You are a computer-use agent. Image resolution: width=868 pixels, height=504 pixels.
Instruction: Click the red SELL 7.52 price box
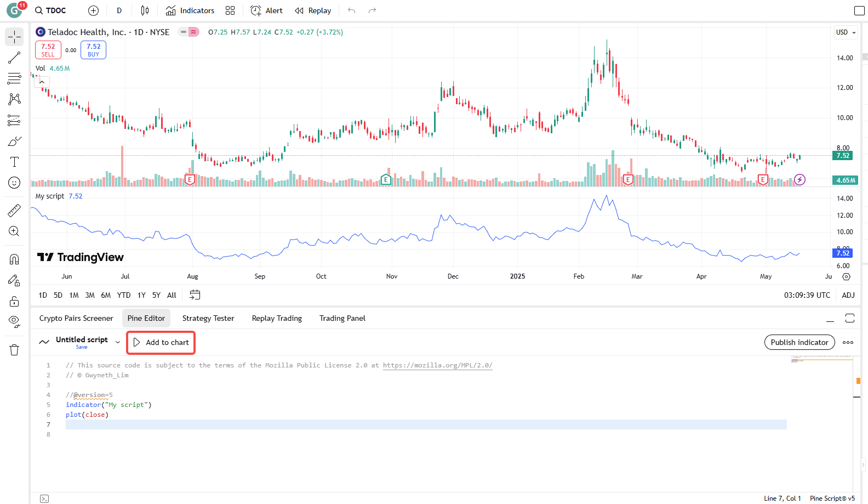point(48,50)
